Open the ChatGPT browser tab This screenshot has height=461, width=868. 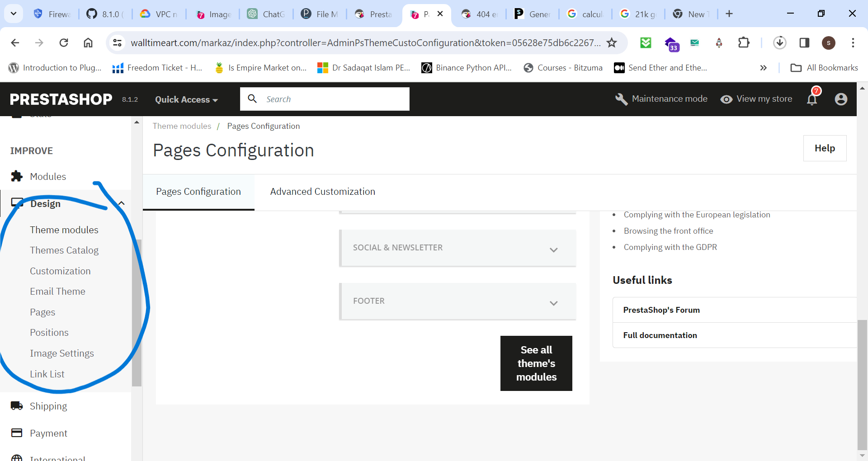point(267,14)
